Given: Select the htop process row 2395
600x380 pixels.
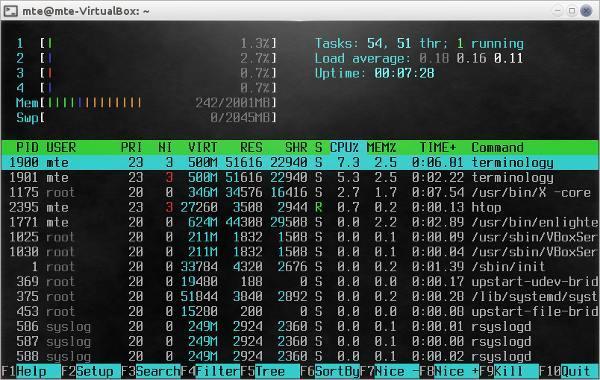Looking at the screenshot, I should (x=300, y=207).
